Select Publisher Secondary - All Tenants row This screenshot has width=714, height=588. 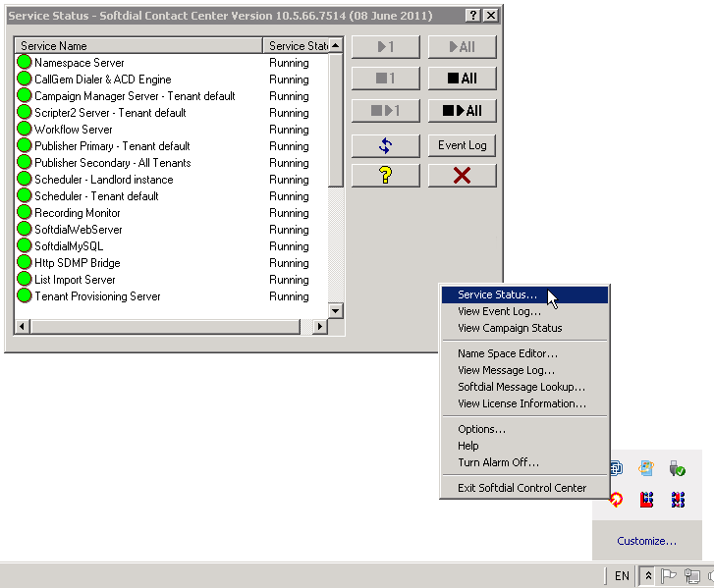click(172, 163)
